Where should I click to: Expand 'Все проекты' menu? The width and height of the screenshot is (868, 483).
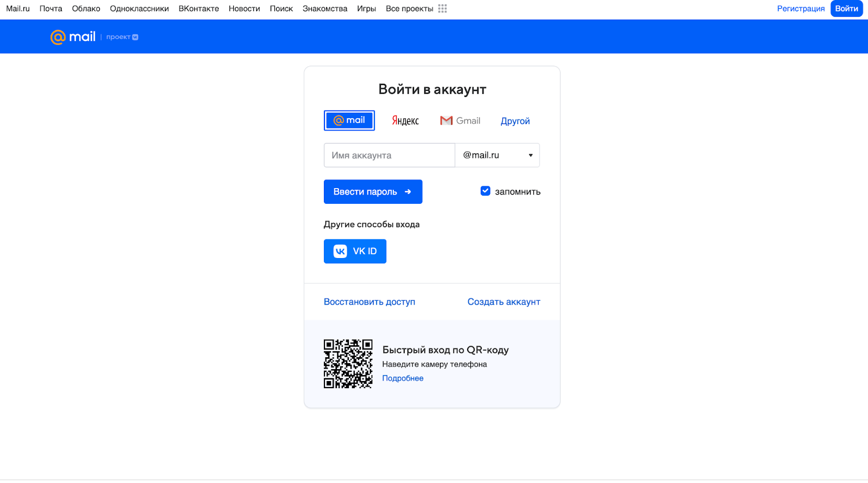click(x=410, y=9)
